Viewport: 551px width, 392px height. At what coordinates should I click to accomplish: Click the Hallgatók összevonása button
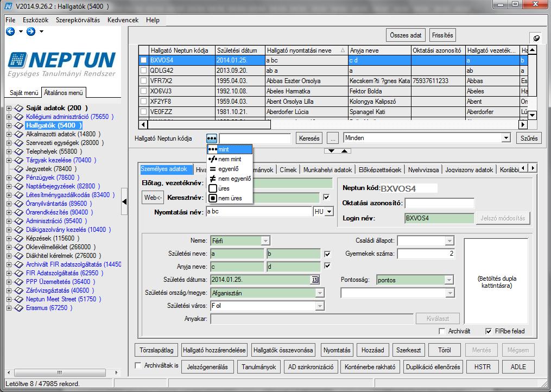pyautogui.click(x=283, y=350)
